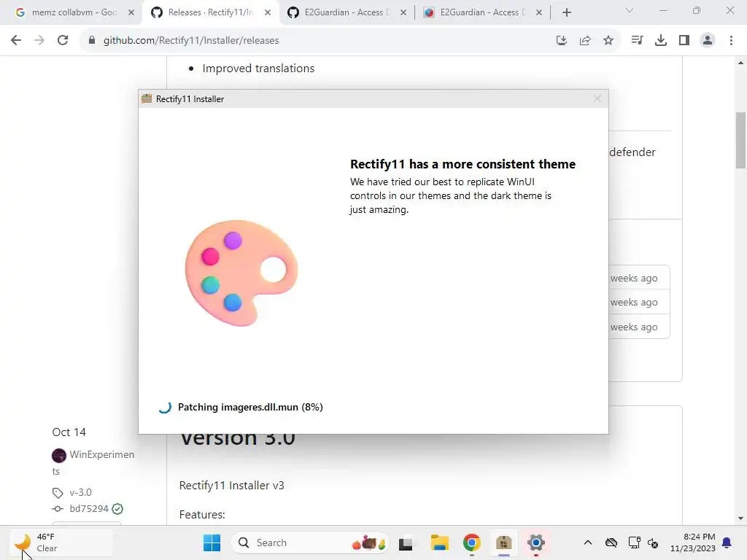Open commit bd75294 link
Screen dimensions: 747x560
(x=89, y=508)
